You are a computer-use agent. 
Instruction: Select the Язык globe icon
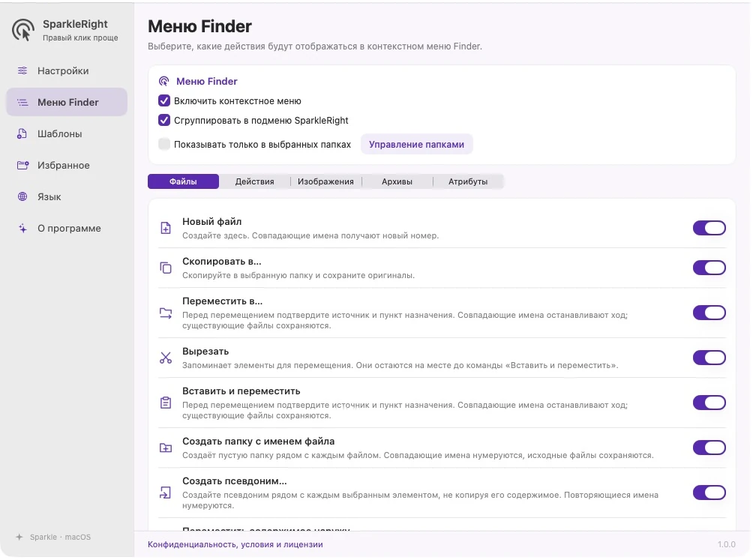tap(22, 196)
